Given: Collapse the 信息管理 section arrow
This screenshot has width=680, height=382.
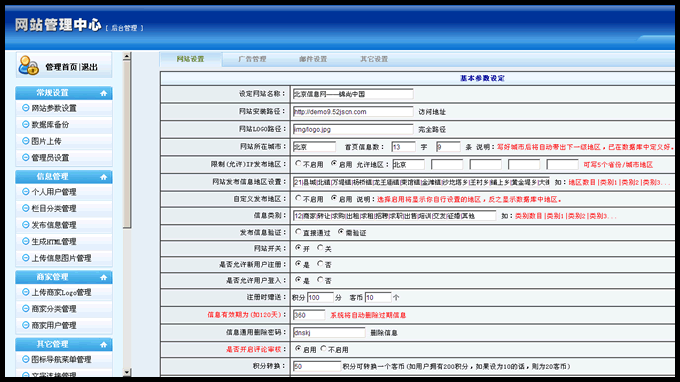Looking at the screenshot, I should [x=103, y=177].
